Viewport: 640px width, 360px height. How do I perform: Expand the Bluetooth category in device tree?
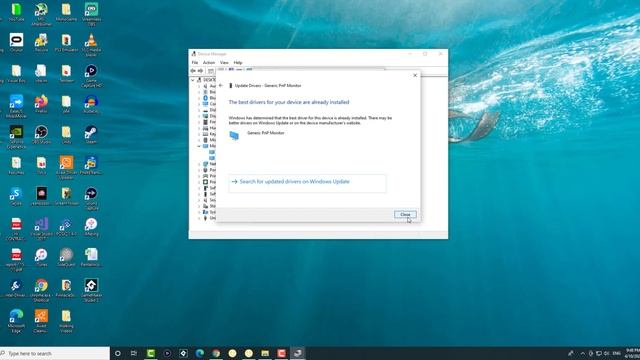(x=199, y=98)
